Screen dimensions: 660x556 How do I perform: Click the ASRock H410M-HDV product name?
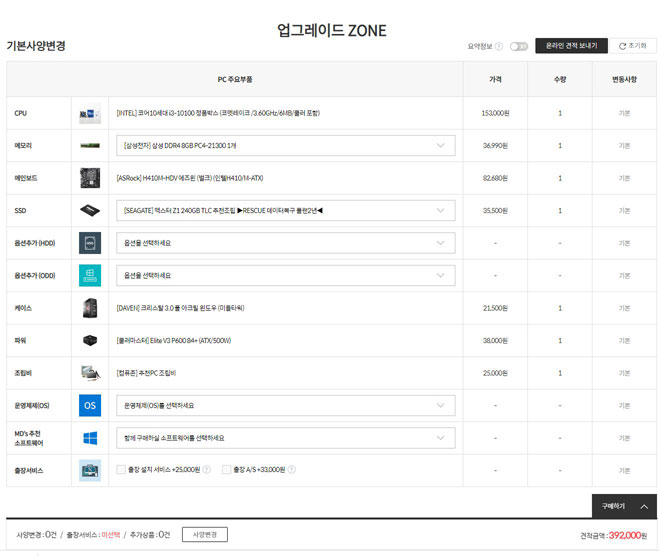click(x=190, y=178)
